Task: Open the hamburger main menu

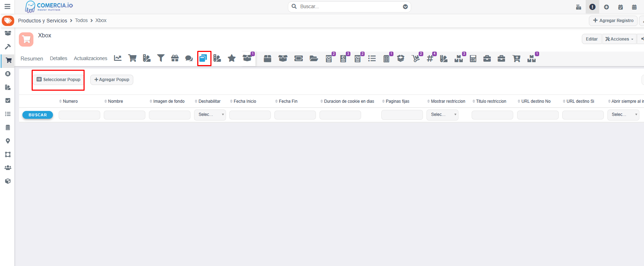Action: (x=7, y=7)
